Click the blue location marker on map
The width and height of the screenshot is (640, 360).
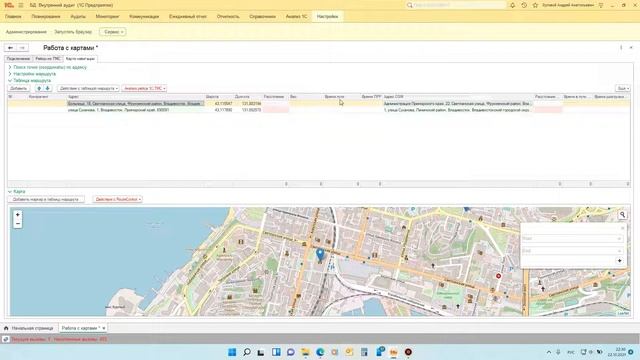[x=320, y=255]
